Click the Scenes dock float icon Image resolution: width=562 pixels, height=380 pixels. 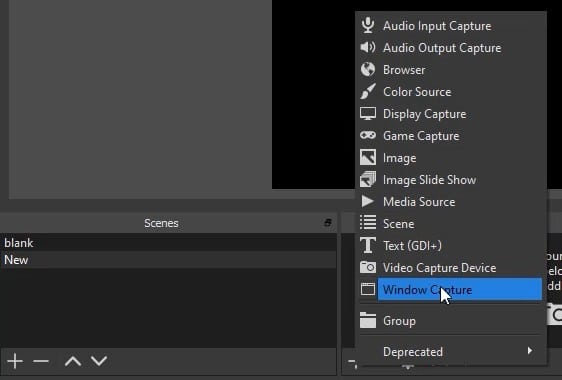328,223
